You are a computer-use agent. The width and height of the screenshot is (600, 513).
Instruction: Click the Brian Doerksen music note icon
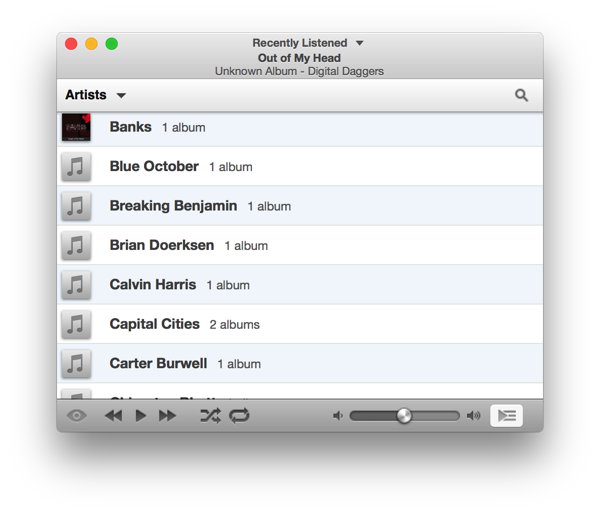coord(76,245)
